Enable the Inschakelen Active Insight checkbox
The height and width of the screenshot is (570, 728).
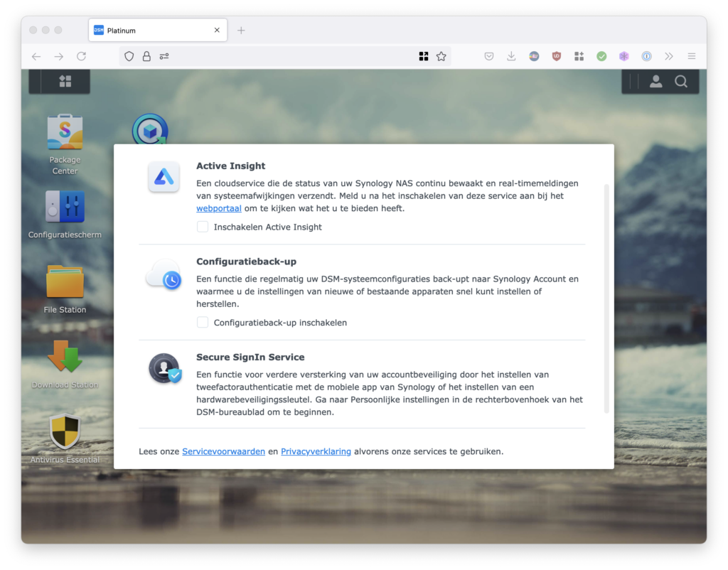pyautogui.click(x=203, y=227)
